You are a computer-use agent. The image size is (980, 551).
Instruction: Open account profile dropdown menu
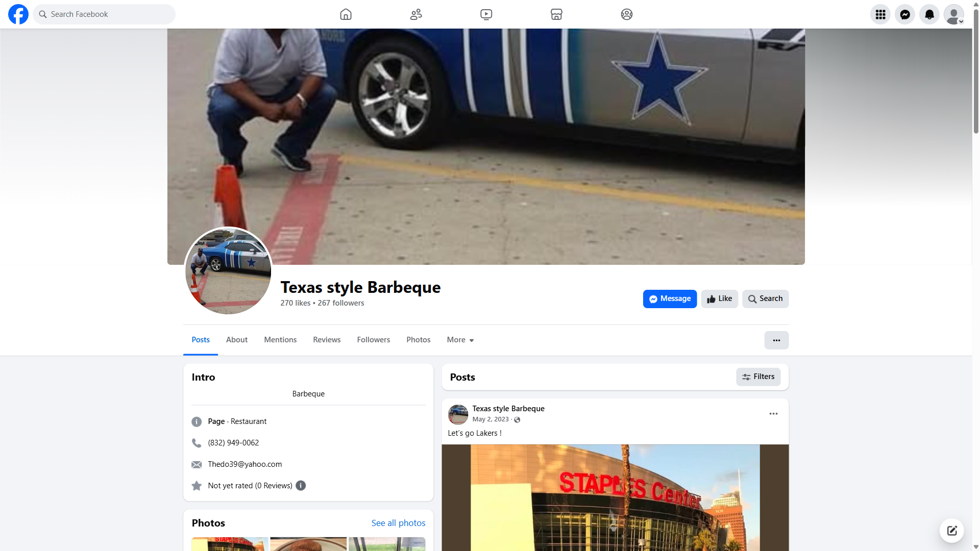[953, 14]
